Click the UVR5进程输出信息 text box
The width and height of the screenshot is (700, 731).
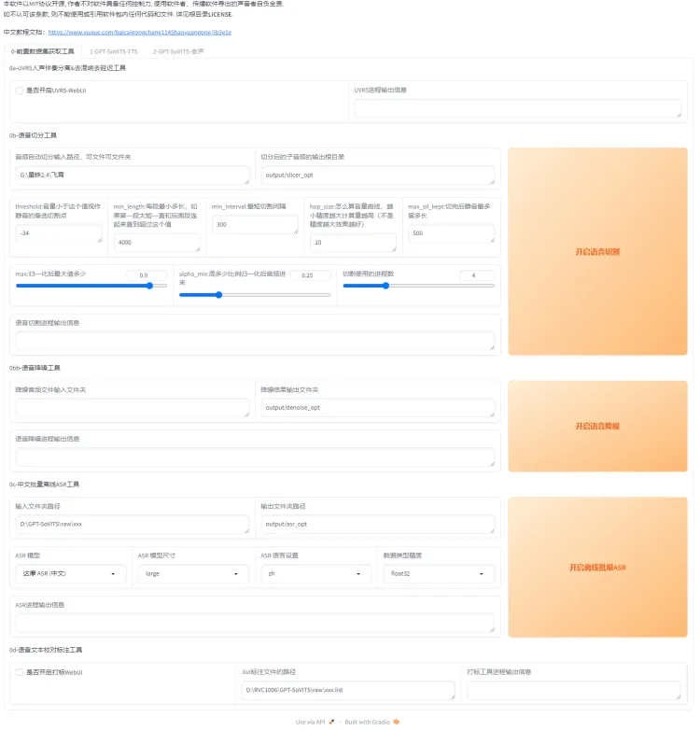pos(517,108)
